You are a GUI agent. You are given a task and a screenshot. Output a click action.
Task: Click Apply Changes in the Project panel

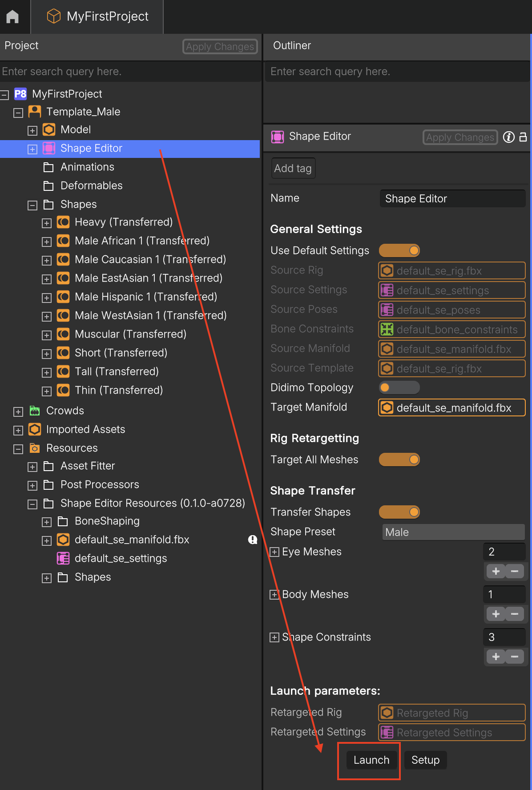click(220, 46)
